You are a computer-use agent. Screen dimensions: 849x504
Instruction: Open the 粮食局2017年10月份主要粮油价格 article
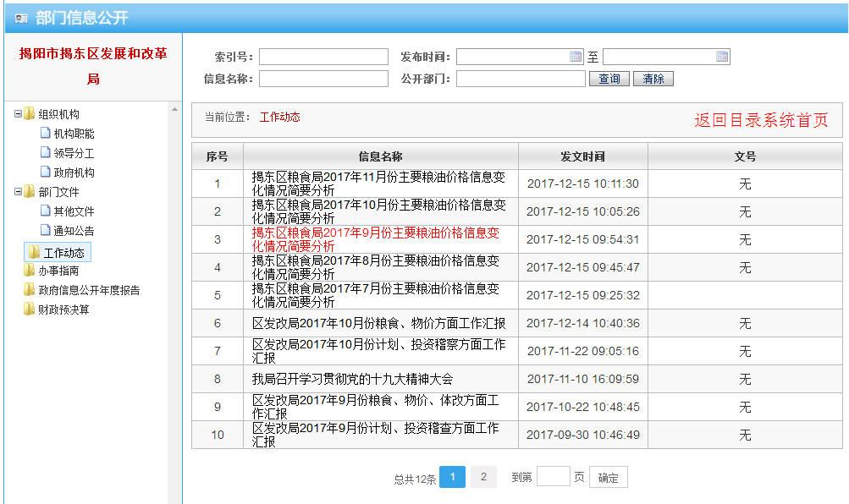(x=378, y=211)
